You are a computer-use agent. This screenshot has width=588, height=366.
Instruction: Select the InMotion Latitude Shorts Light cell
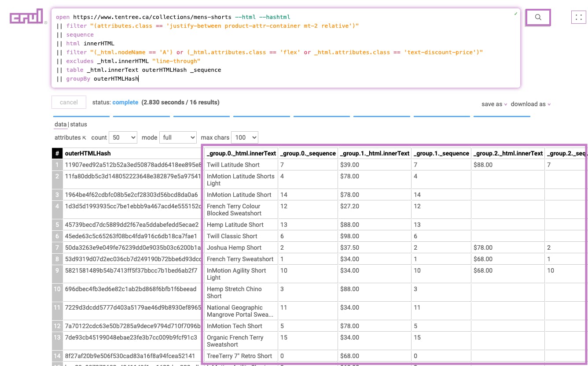tap(241, 180)
